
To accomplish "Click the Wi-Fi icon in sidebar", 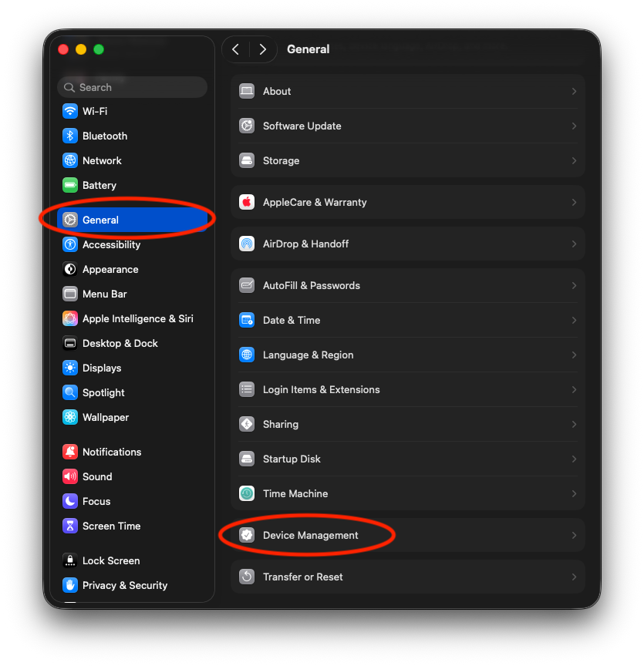I will (x=70, y=111).
